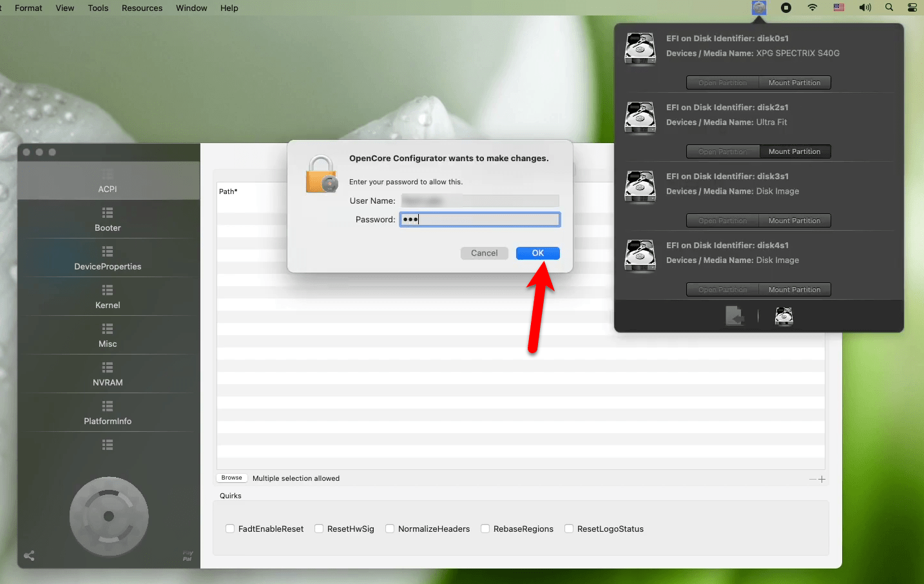Click the disk0s1 hard drive icon
Screen dimensions: 924x584
point(640,49)
